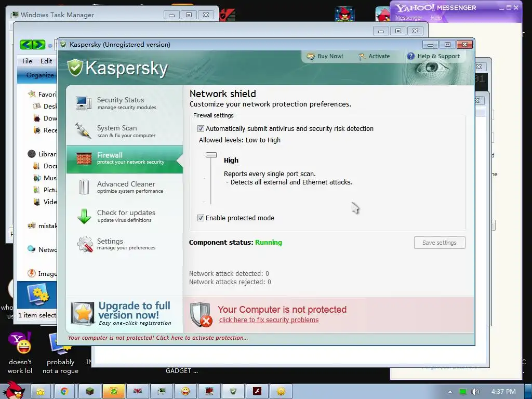
Task: Show hidden tray icons arrow
Action: pyautogui.click(x=450, y=392)
